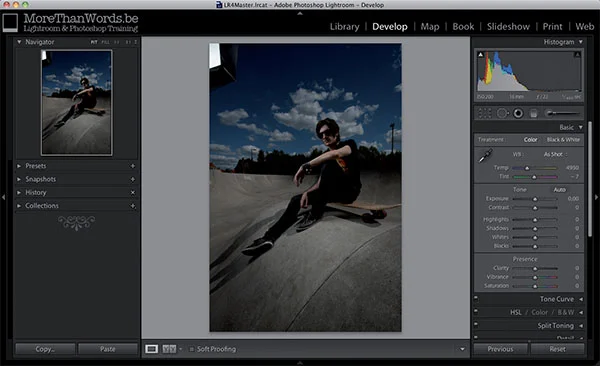
Task: Click the Reset button
Action: pyautogui.click(x=558, y=349)
